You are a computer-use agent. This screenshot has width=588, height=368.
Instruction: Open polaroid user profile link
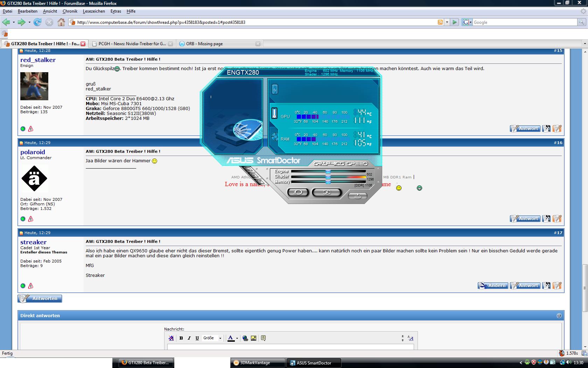coord(33,152)
